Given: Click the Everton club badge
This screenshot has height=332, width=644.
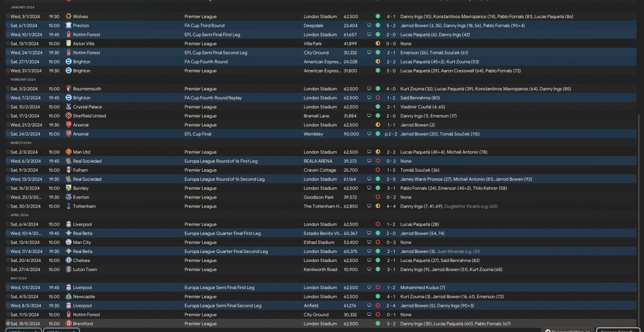Looking at the screenshot, I should (68, 197).
